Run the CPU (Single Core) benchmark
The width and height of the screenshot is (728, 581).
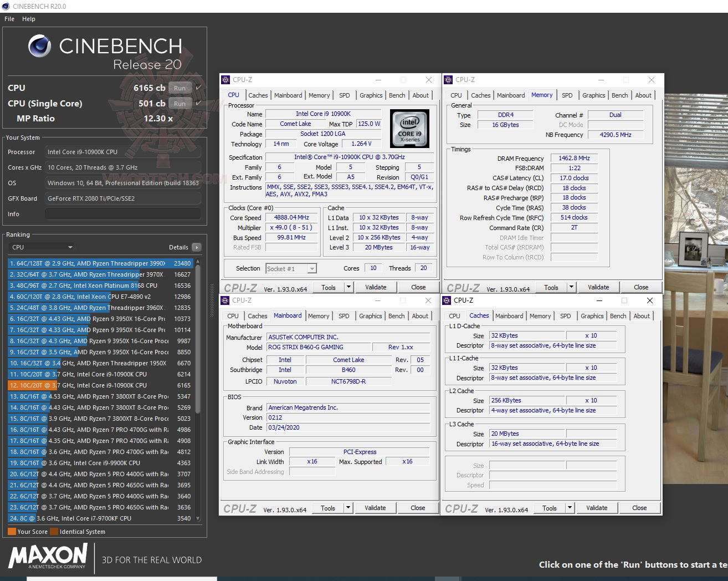[x=180, y=104]
